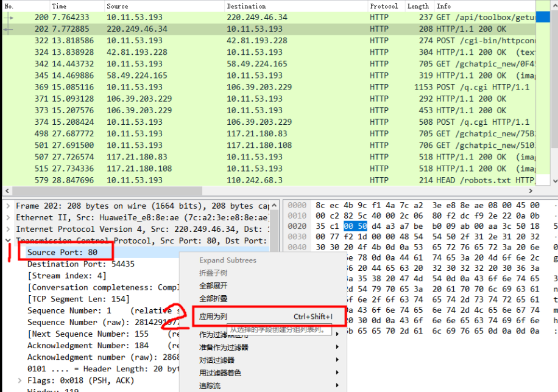Open the 作为过滤器应用 submenu arrow

(337, 334)
